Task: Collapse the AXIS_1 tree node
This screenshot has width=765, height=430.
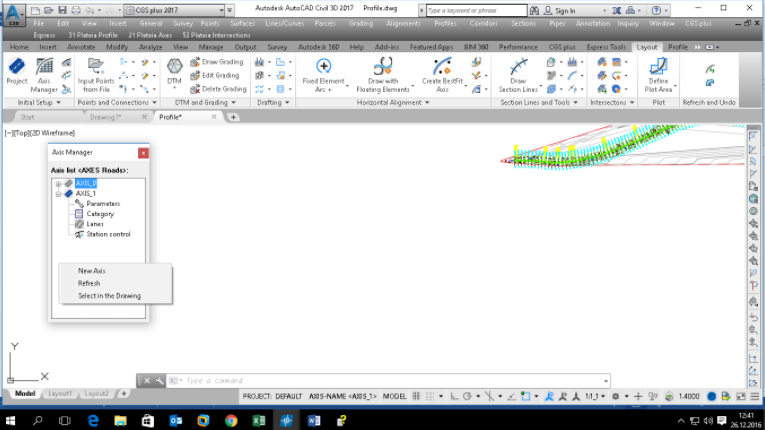Action: [x=59, y=194]
